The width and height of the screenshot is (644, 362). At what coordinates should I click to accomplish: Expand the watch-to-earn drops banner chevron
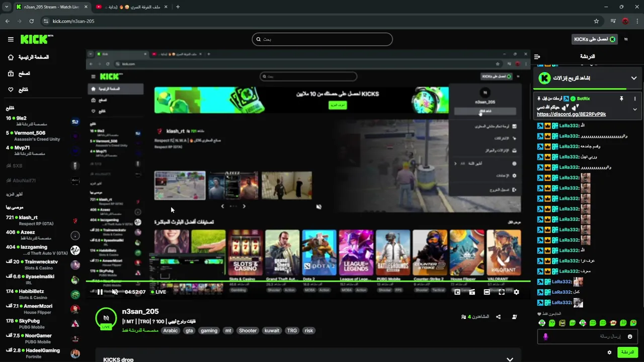[634, 78]
